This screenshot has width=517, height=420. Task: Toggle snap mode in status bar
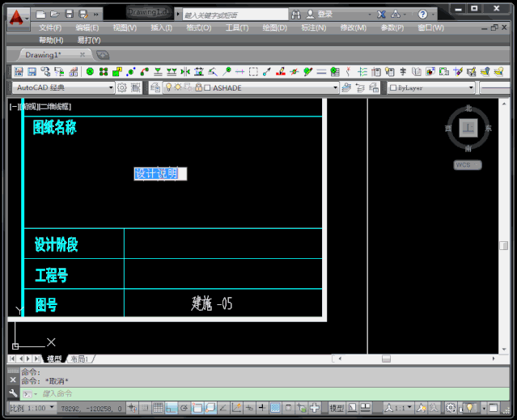[x=145, y=408]
